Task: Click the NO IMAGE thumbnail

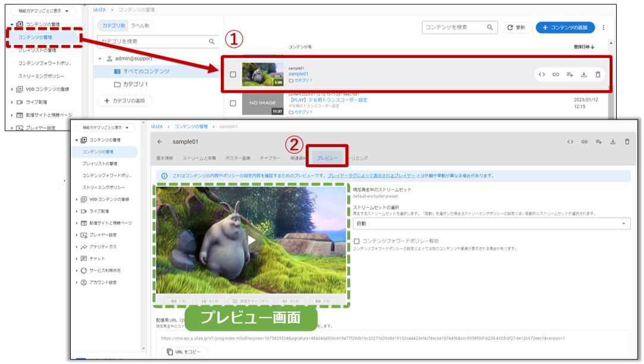Action: pyautogui.click(x=262, y=104)
